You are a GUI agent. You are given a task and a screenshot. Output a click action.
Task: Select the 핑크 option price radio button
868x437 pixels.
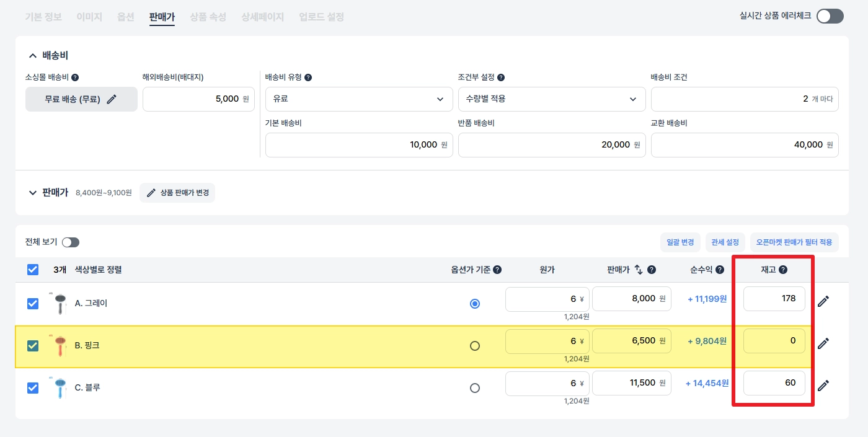(x=475, y=346)
